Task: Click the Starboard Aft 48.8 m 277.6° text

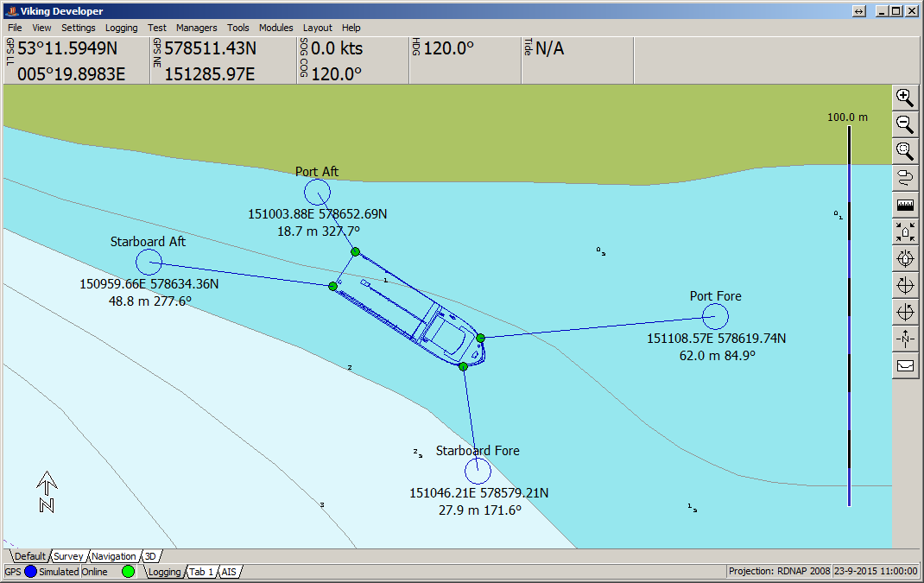Action: (150, 301)
